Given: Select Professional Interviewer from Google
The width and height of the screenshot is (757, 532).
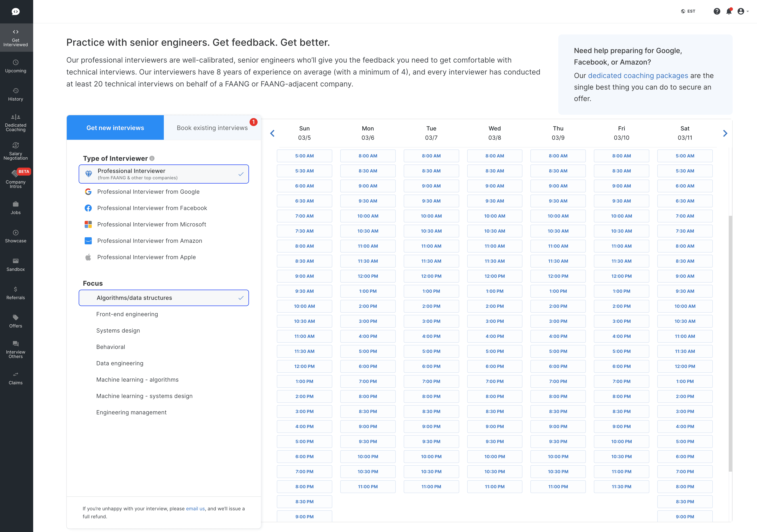Looking at the screenshot, I should [x=148, y=192].
